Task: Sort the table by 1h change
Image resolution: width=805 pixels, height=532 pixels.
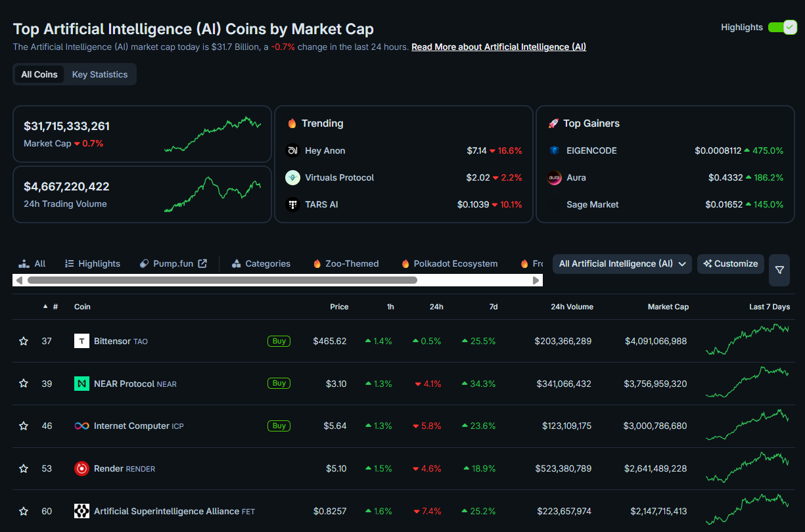Action: (390, 307)
